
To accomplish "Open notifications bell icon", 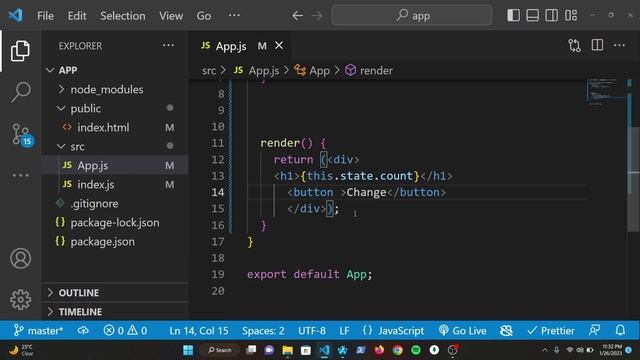I will pos(620,331).
